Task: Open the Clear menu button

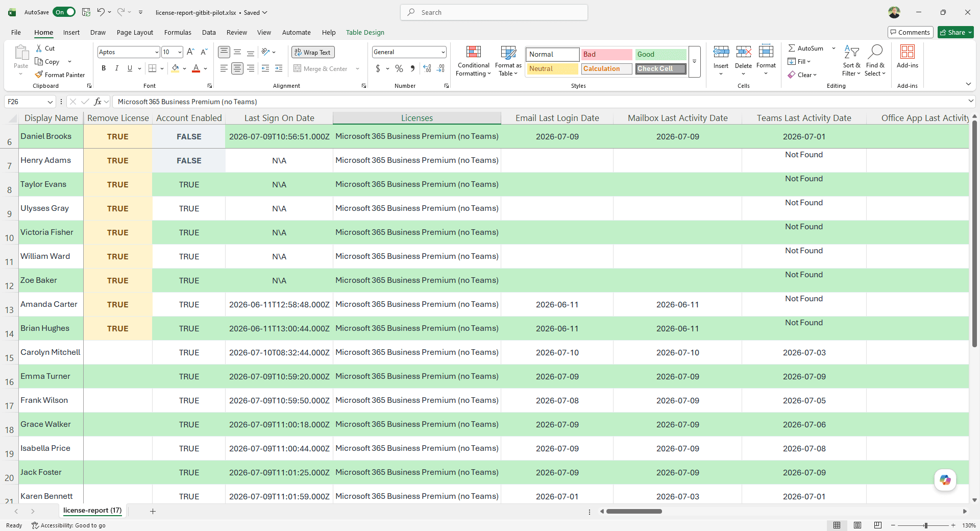Action: coord(802,75)
